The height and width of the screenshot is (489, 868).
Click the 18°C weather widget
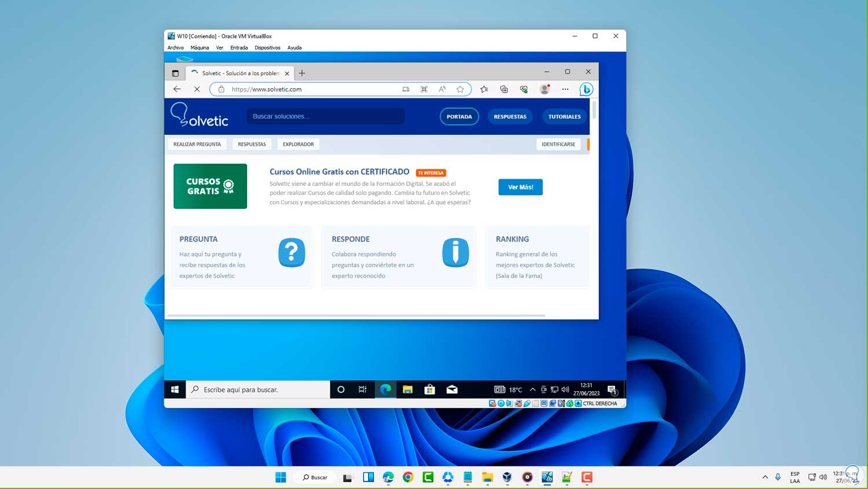click(x=508, y=389)
